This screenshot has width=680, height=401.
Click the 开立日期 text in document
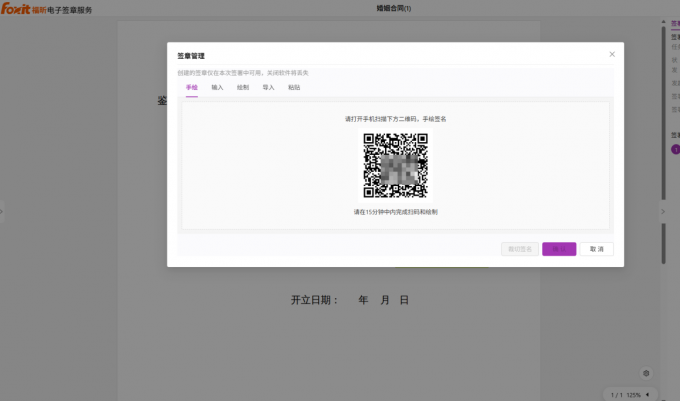(x=314, y=300)
